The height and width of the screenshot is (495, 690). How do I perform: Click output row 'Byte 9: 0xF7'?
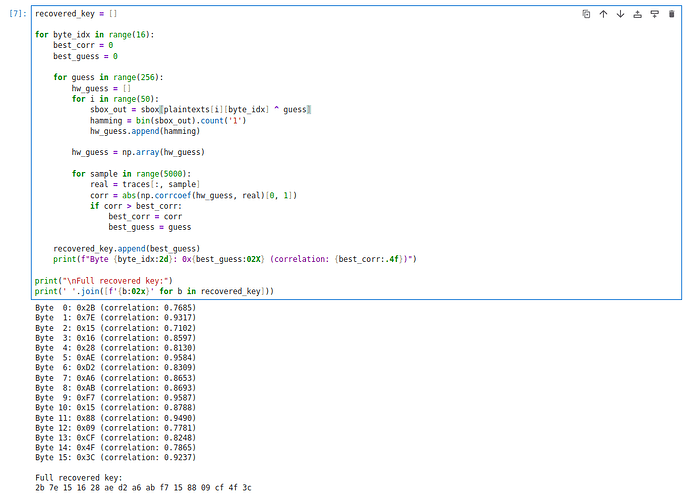(x=115, y=398)
